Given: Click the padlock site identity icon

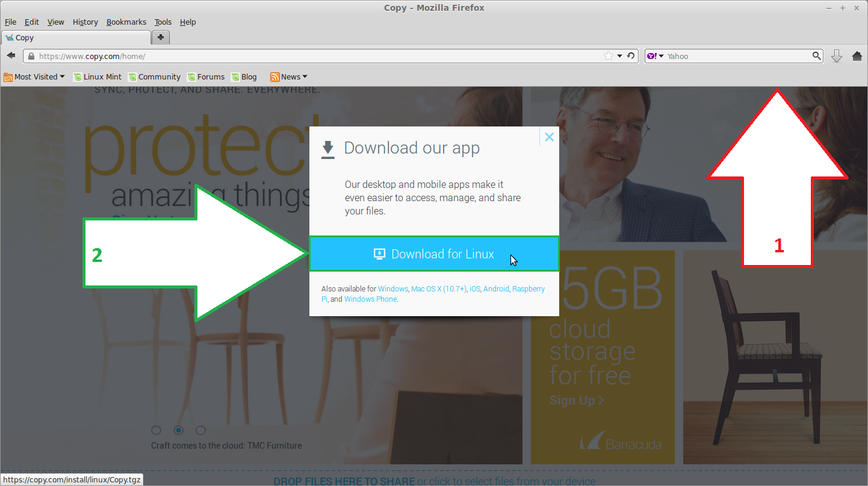Looking at the screenshot, I should pyautogui.click(x=31, y=56).
